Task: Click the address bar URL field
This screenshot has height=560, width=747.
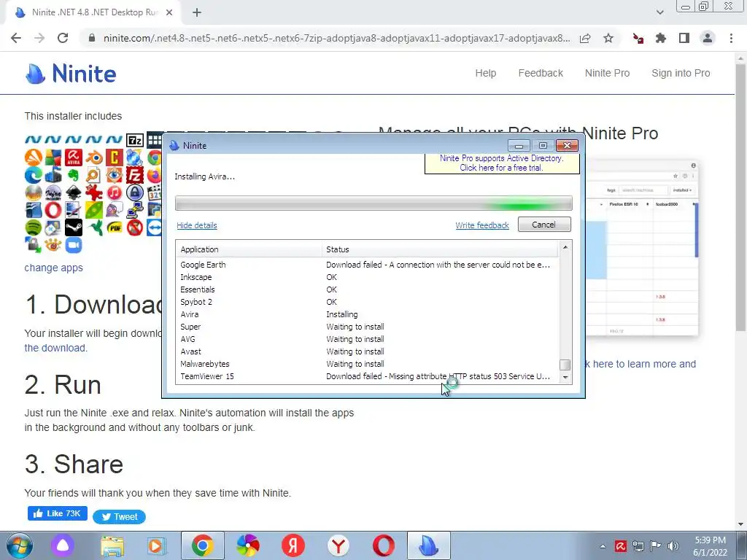Action: 336,38
